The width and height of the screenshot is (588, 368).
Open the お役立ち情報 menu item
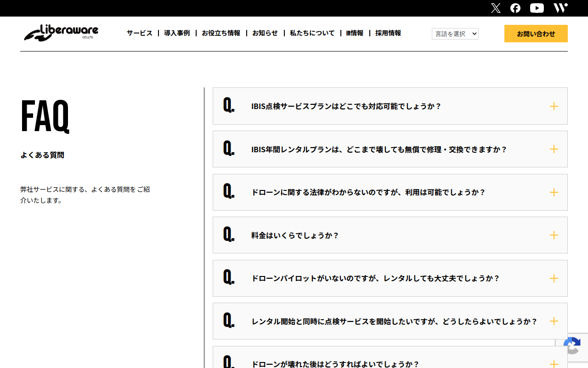221,33
